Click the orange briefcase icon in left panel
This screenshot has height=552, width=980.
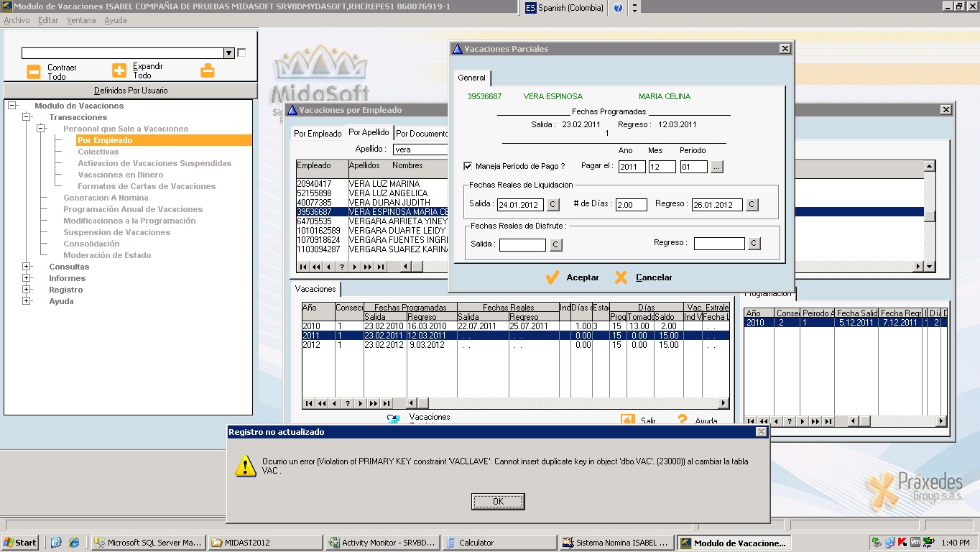pyautogui.click(x=207, y=70)
